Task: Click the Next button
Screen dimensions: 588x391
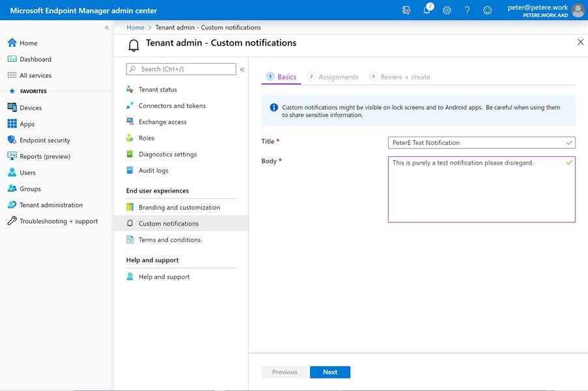Action: pos(330,372)
